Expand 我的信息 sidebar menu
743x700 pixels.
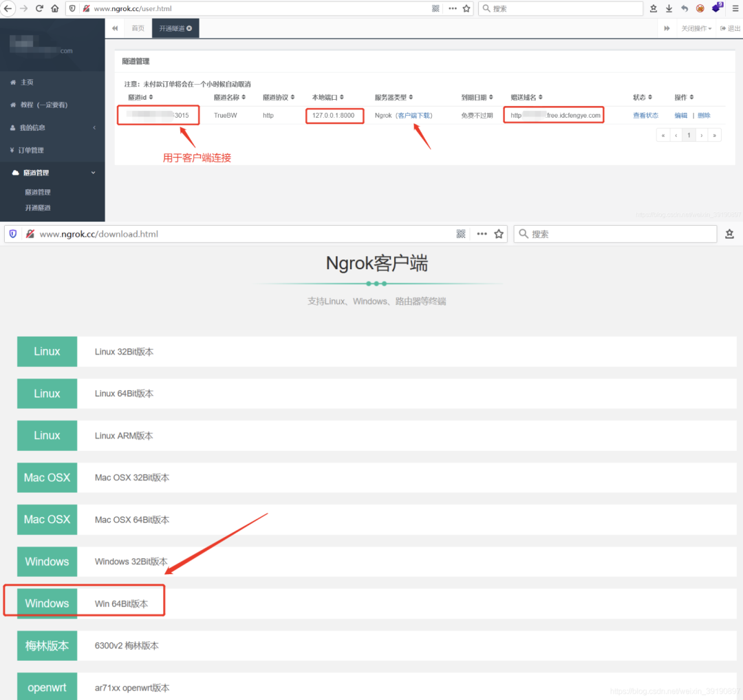[52, 127]
